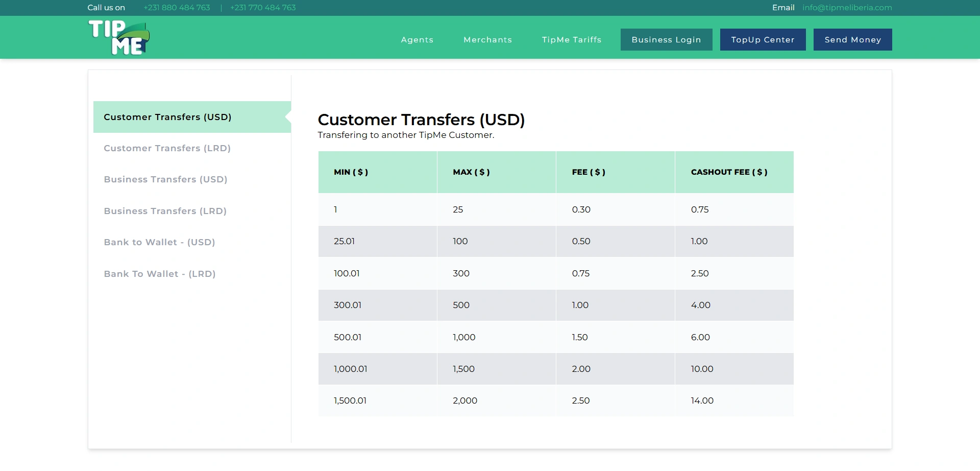Select Customer Transfers (USD) tab
The height and width of the screenshot is (471, 980).
coord(167,117)
